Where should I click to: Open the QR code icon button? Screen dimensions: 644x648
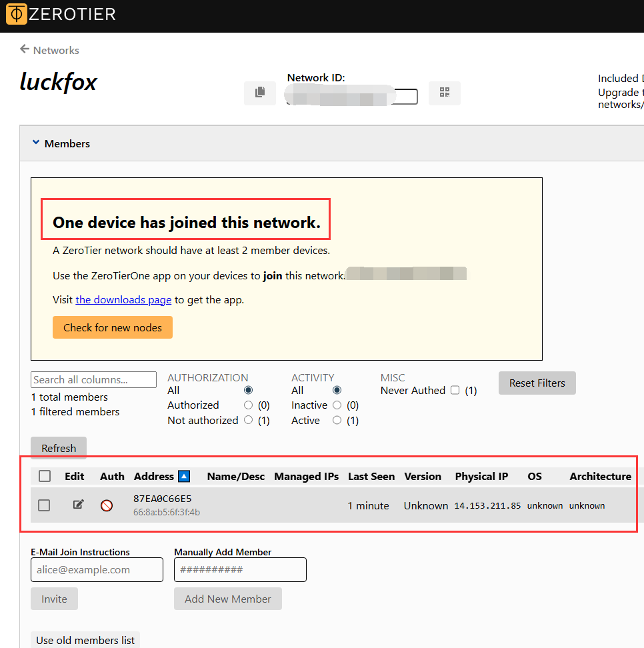pos(445,93)
